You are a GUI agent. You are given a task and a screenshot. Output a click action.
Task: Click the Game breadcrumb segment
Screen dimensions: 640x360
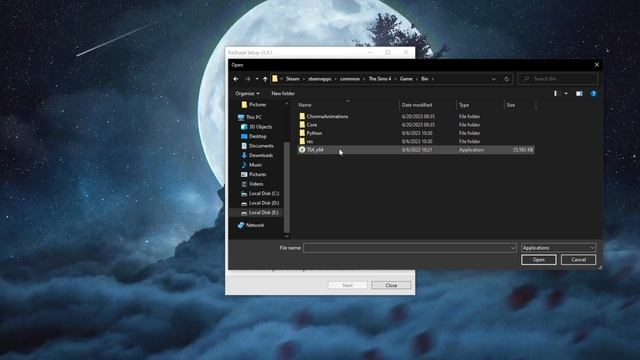pyautogui.click(x=406, y=79)
